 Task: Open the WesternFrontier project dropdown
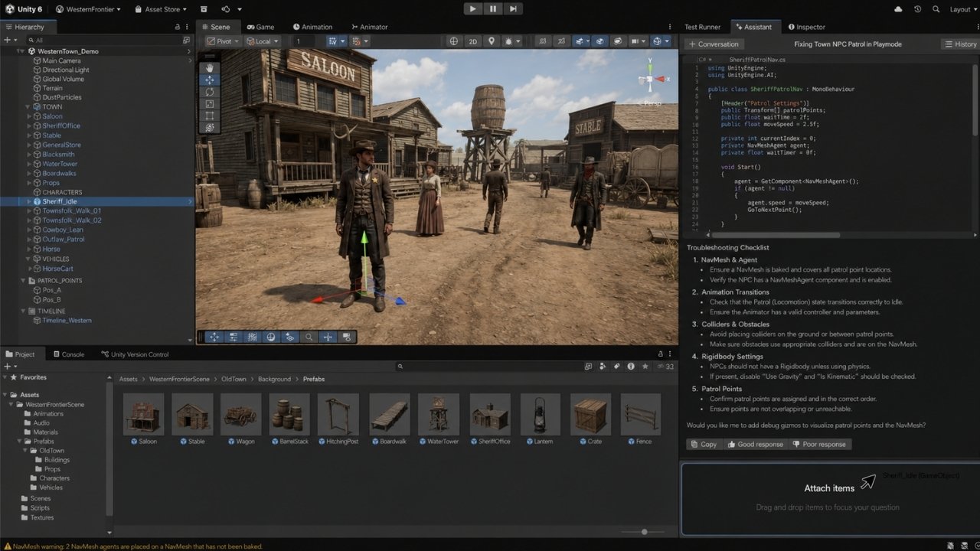[87, 9]
